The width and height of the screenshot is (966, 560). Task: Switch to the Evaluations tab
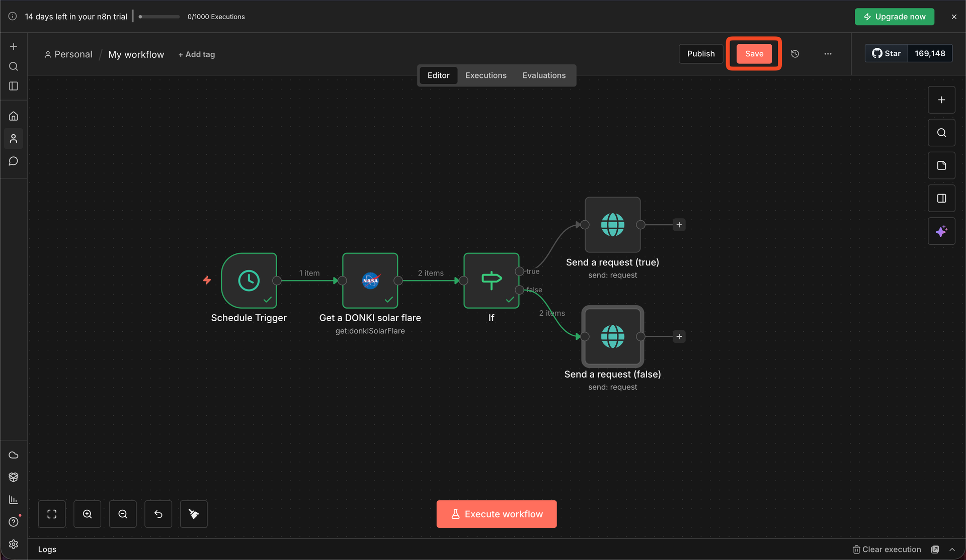click(x=544, y=75)
